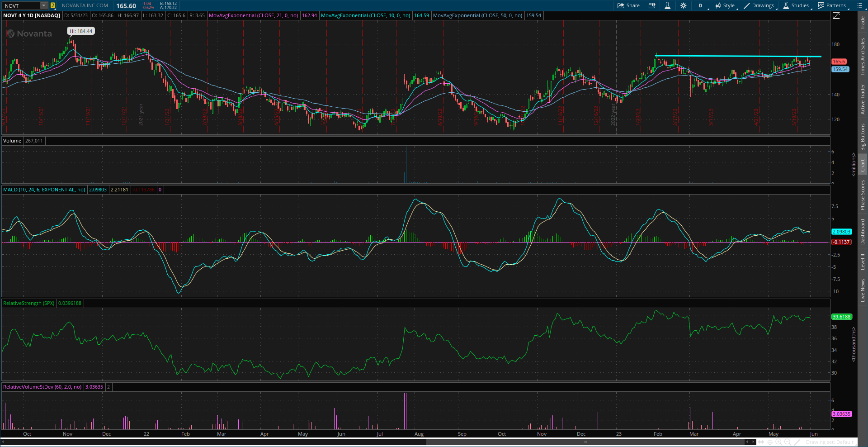Open Live News side tab
Image resolution: width=868 pixels, height=447 pixels.
click(863, 290)
